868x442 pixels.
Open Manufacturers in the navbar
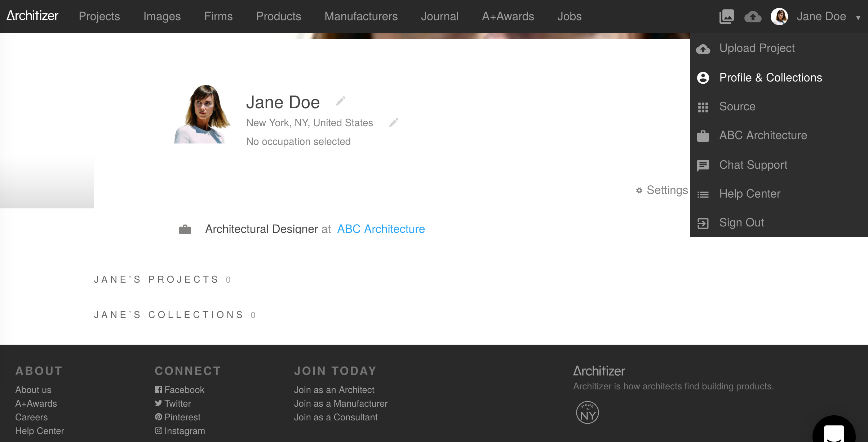tap(361, 16)
